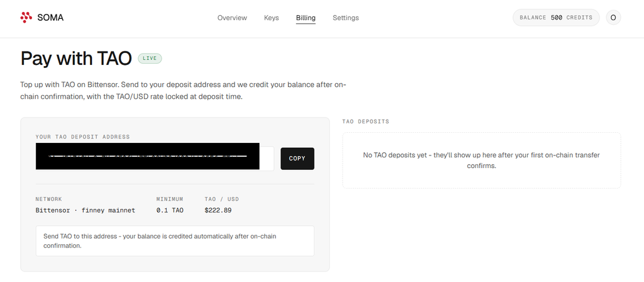644x282 pixels.
Task: Click the green LIVE status badge
Action: click(x=150, y=59)
